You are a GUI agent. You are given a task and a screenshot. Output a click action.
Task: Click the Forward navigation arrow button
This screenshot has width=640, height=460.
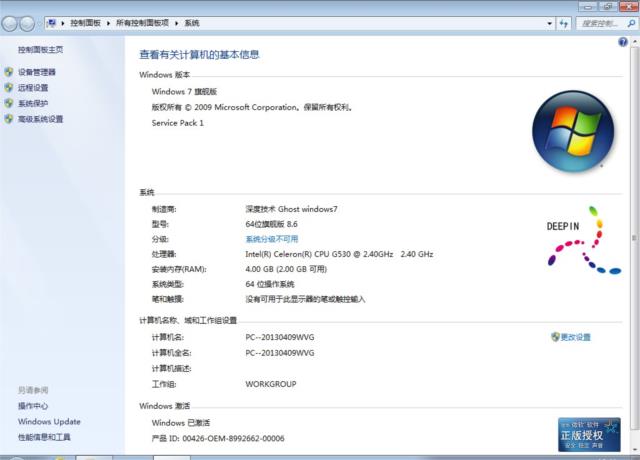[30, 22]
